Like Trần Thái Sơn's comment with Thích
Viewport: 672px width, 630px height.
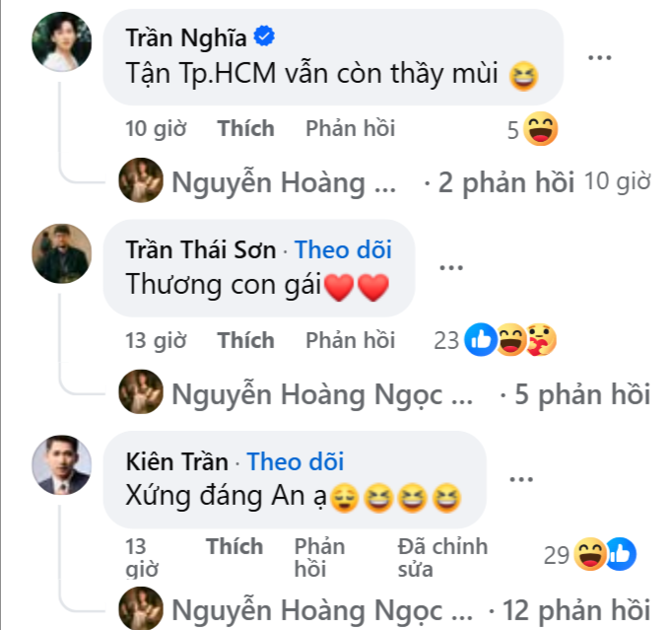(245, 340)
